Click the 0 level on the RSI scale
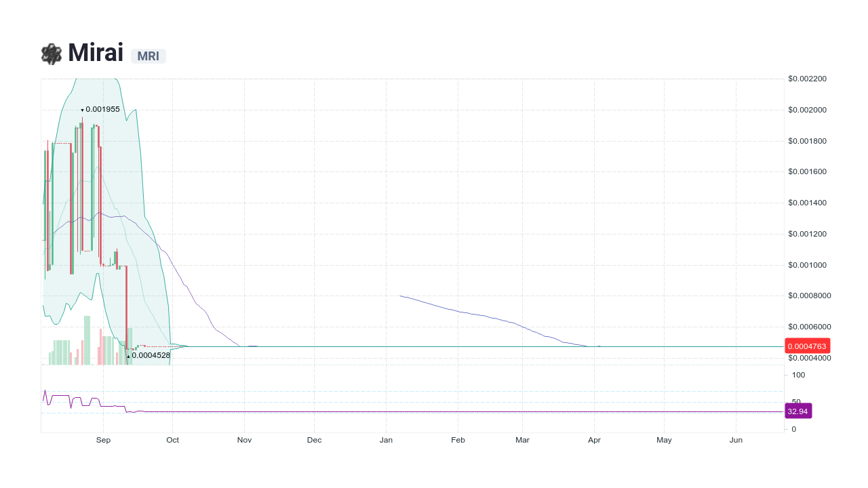This screenshot has height=488, width=868. click(x=793, y=428)
